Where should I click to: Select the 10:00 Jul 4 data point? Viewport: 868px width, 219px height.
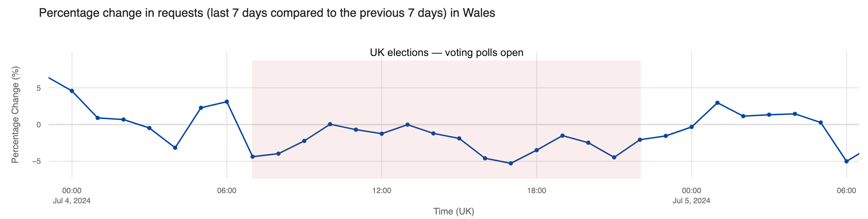tap(330, 124)
